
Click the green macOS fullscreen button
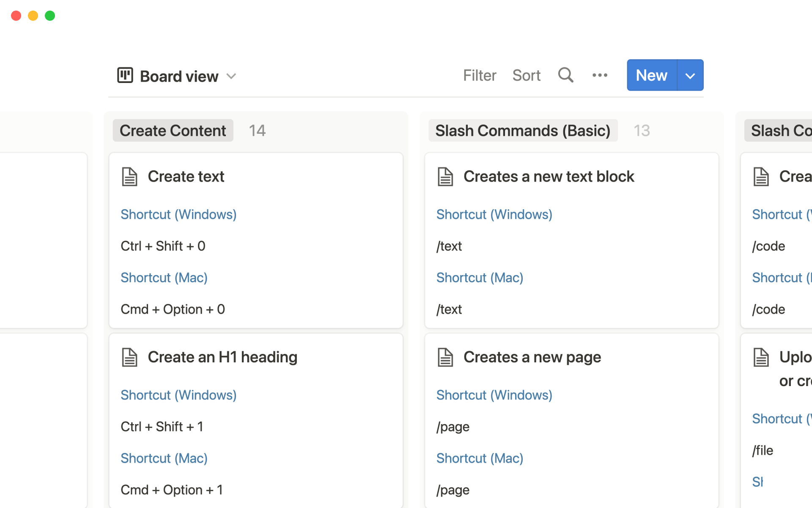(x=50, y=16)
